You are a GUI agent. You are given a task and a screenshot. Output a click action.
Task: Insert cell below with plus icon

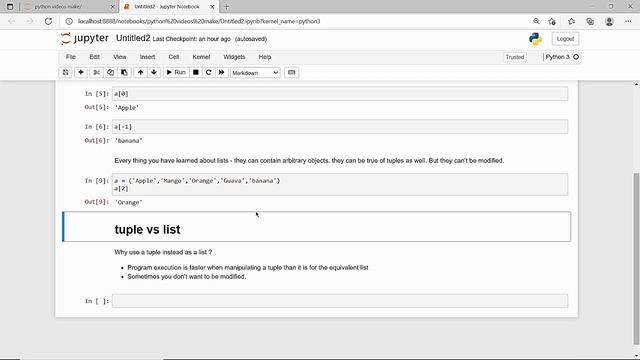81,73
